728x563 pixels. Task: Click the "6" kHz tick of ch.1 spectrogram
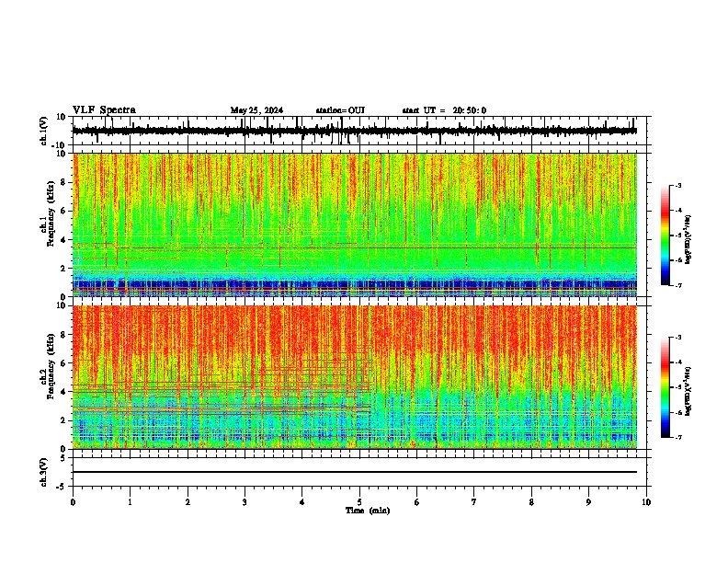(63, 211)
